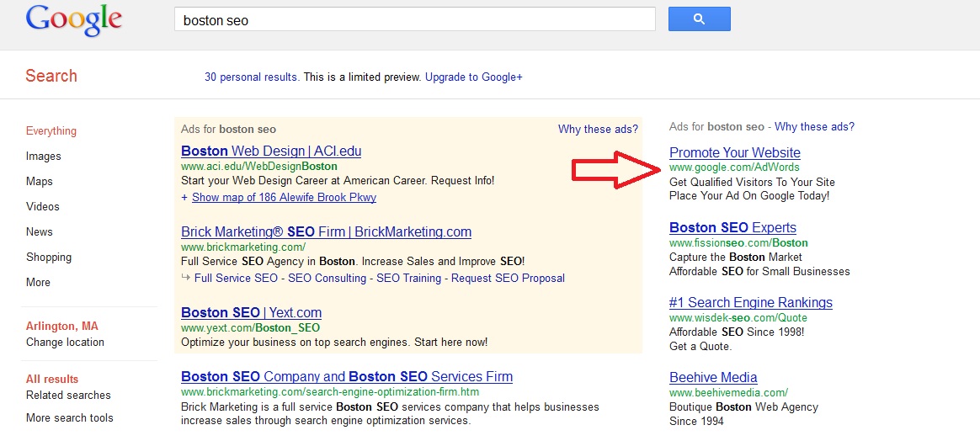
Task: Click www.fissionseo.com/Boston URL text
Action: pyautogui.click(x=738, y=243)
